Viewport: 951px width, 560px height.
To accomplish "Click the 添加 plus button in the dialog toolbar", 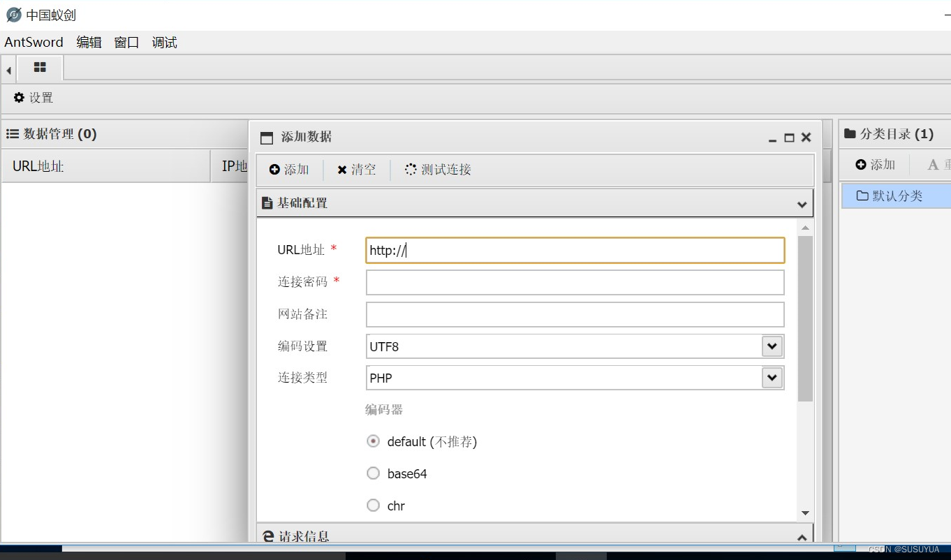I will tap(289, 170).
